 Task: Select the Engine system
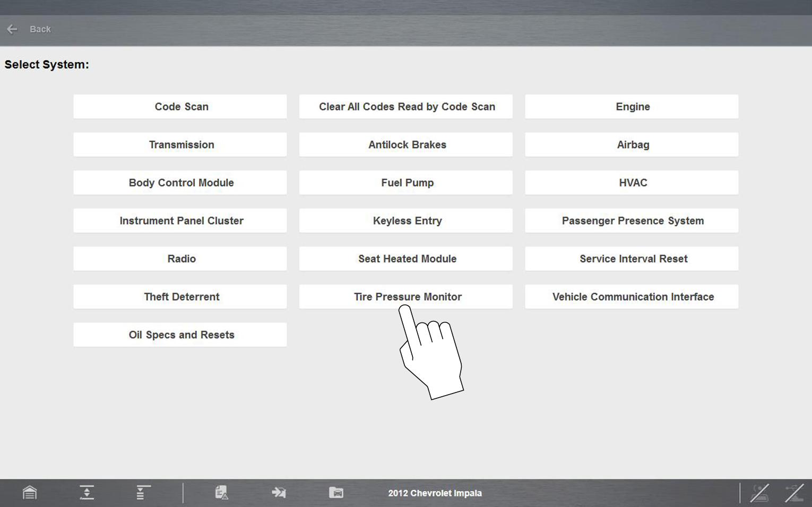pyautogui.click(x=632, y=107)
